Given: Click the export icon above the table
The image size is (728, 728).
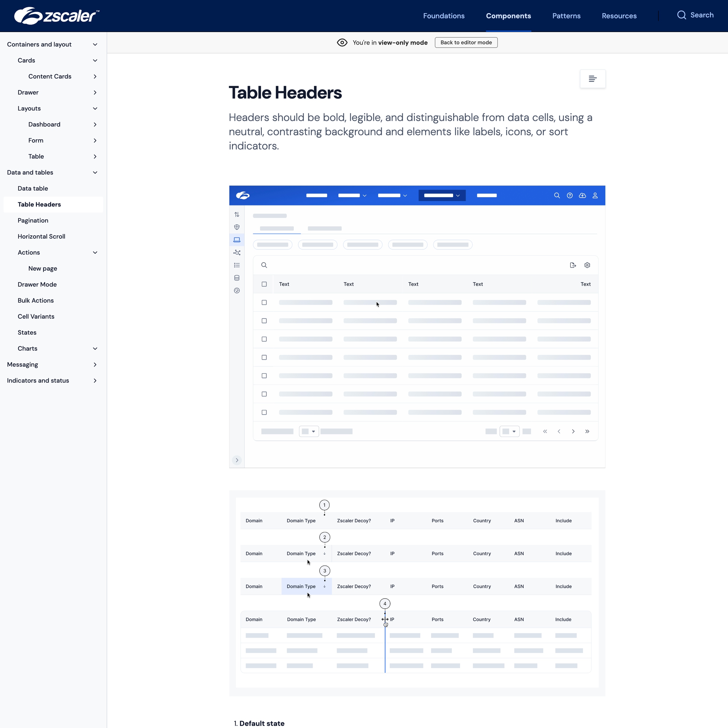Looking at the screenshot, I should coord(573,265).
